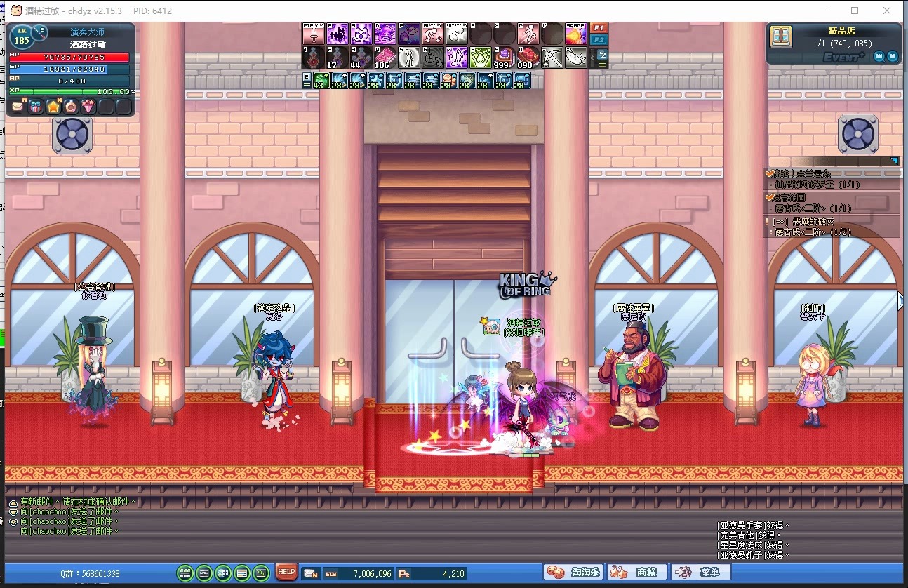
Task: Click the flower bouquet icon in status panel
Action: click(88, 107)
